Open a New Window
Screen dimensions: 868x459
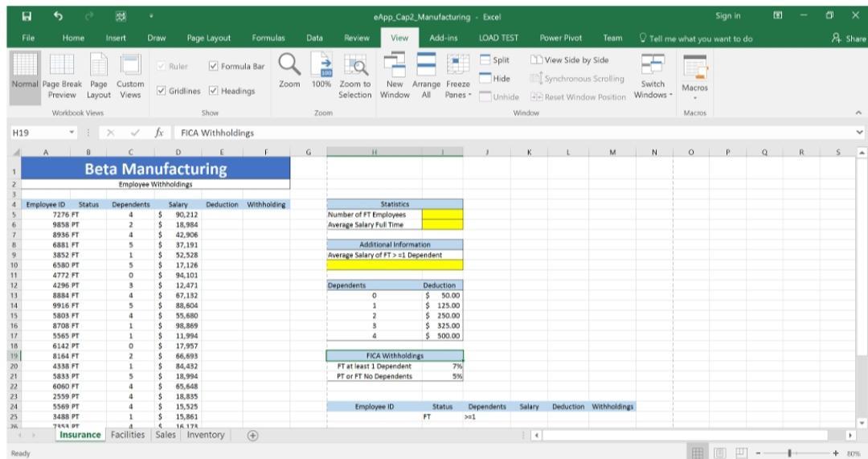395,79
